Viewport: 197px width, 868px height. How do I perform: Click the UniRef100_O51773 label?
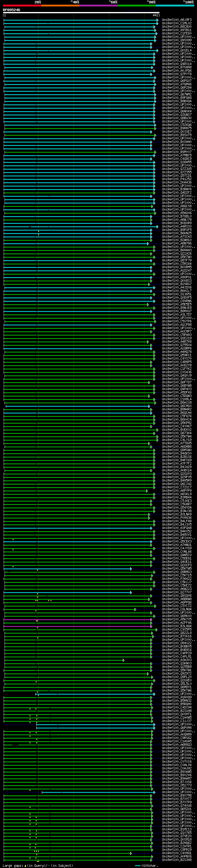(x=177, y=785)
